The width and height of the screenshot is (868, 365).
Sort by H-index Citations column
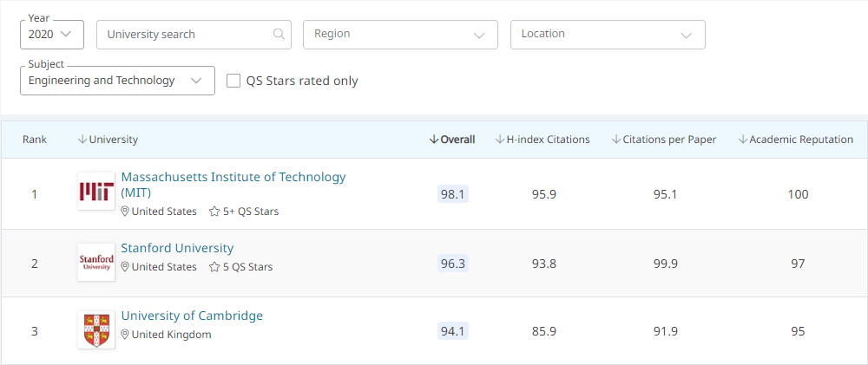[x=542, y=140]
